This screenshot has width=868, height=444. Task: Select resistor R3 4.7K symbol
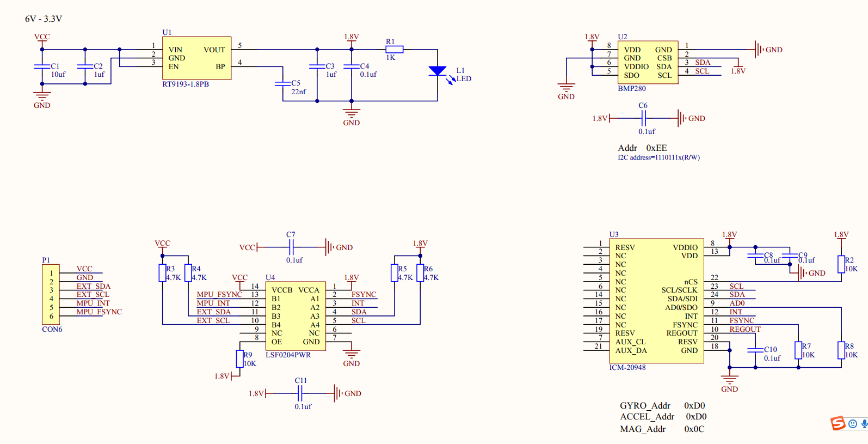tap(162, 273)
